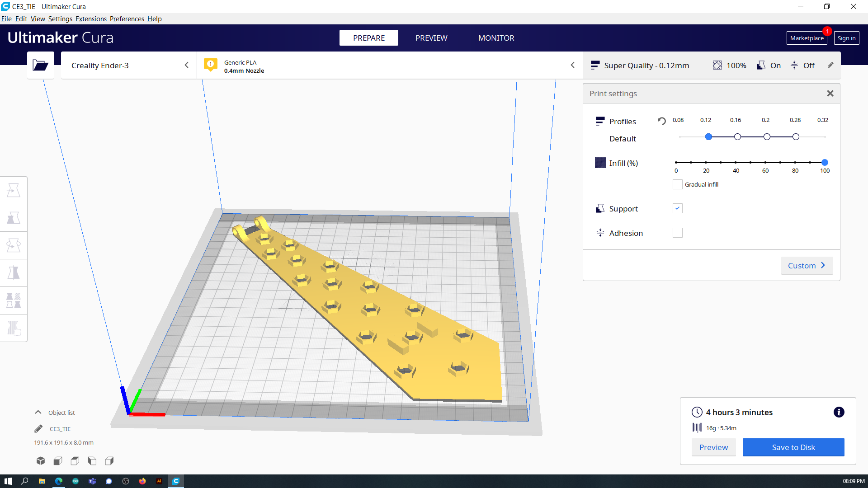
Task: Click Save to Disk button
Action: (x=793, y=447)
